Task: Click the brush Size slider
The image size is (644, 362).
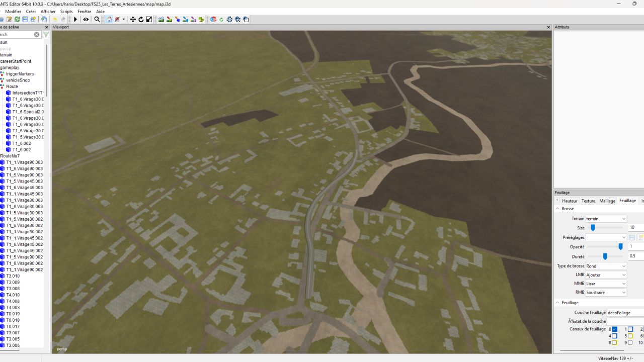Action: tap(605, 228)
